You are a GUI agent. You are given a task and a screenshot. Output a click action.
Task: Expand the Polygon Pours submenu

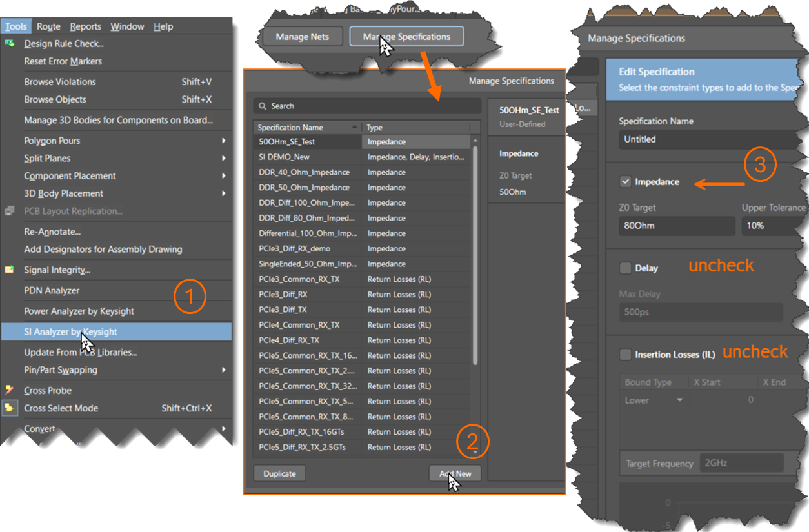pyautogui.click(x=224, y=141)
